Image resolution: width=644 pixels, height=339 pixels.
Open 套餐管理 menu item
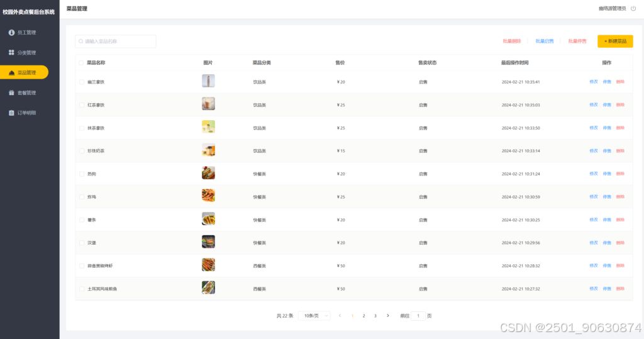26,92
